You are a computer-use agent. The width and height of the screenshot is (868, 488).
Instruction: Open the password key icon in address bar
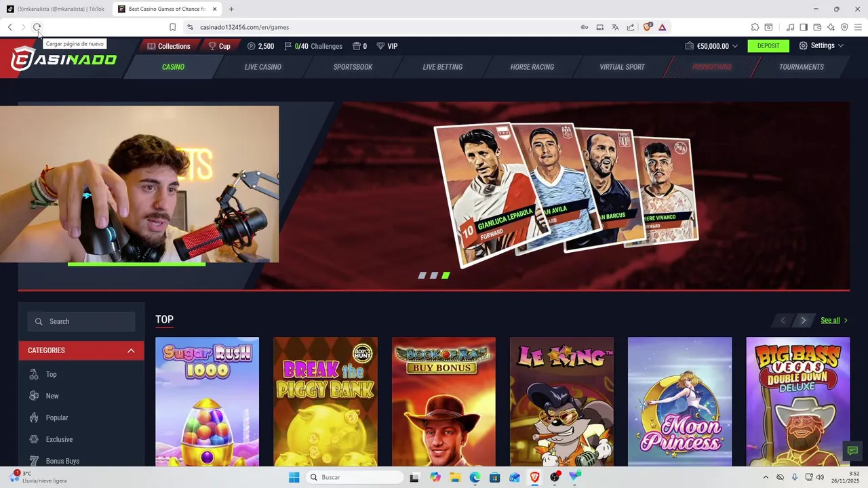[585, 27]
